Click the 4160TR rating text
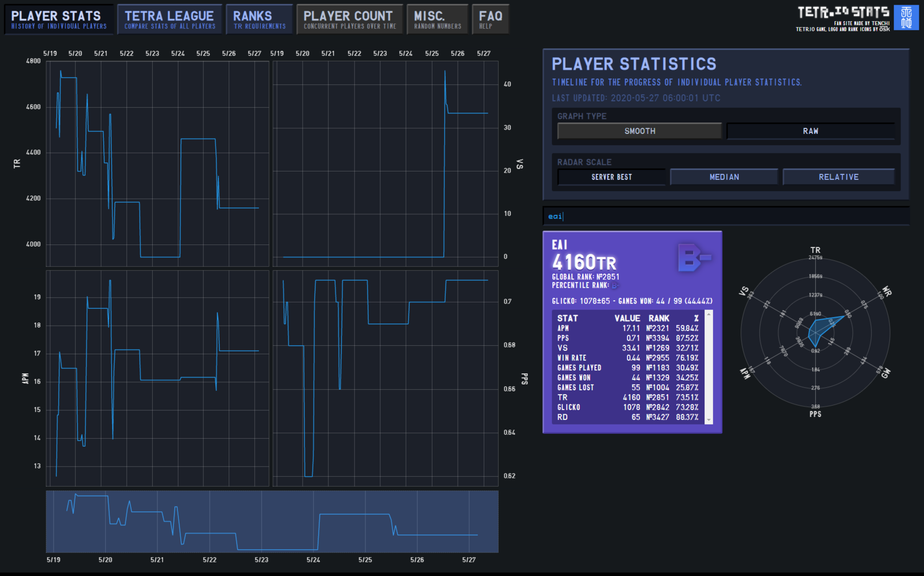Screen dimensions: 924x576 click(x=584, y=262)
